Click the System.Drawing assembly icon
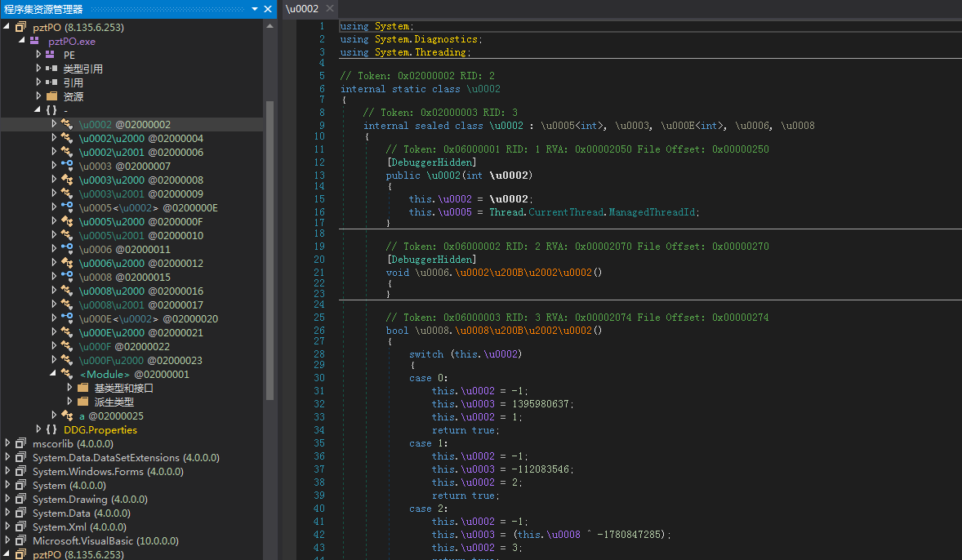This screenshot has height=560, width=962. point(20,499)
